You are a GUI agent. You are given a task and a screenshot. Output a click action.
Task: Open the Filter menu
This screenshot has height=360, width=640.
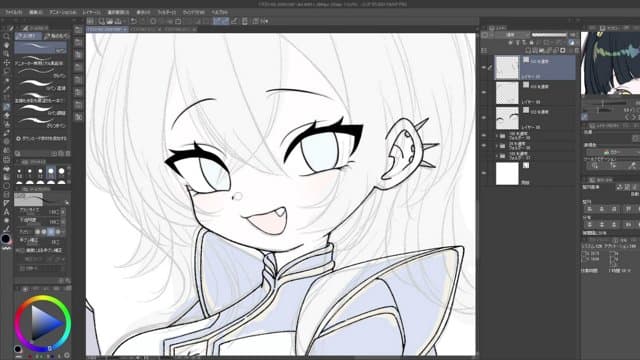coord(167,13)
